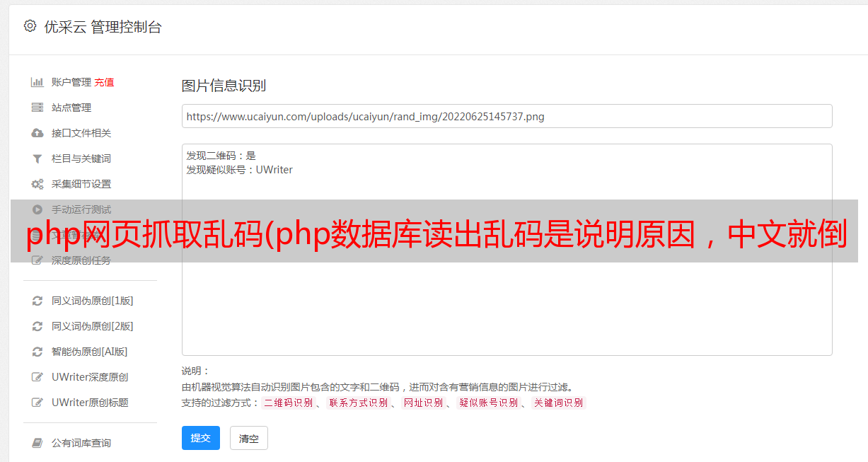
Task: Open the bar chart icon for 账户管理
Action: point(37,82)
